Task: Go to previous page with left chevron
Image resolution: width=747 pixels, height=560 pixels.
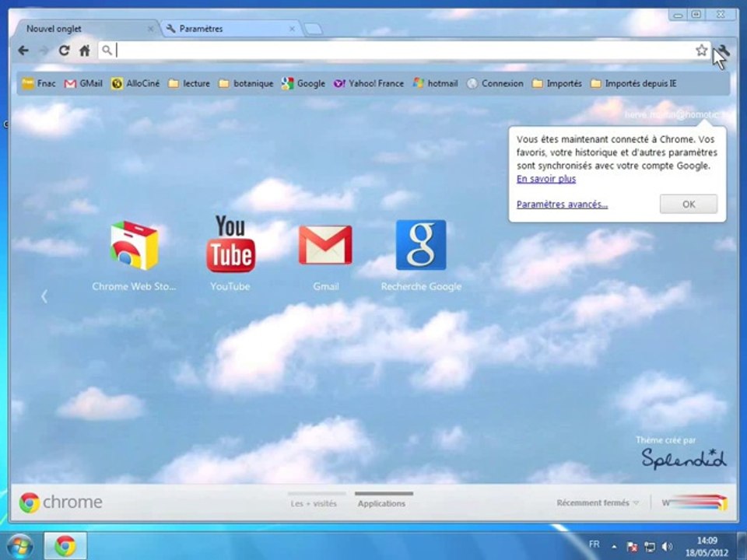Action: coord(44,296)
